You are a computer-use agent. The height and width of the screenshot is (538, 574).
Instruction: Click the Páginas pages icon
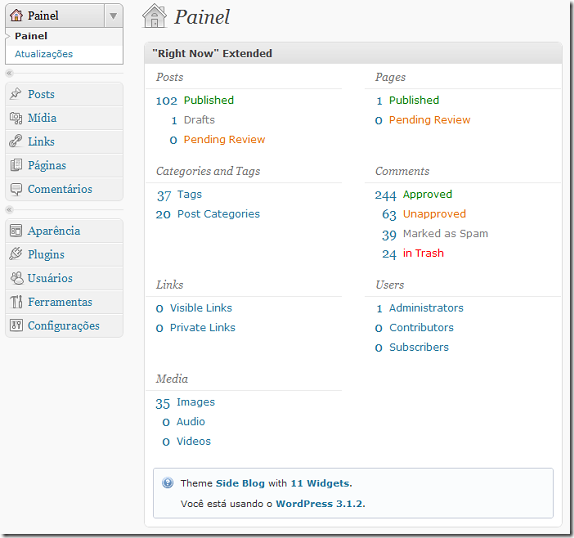pos(16,165)
